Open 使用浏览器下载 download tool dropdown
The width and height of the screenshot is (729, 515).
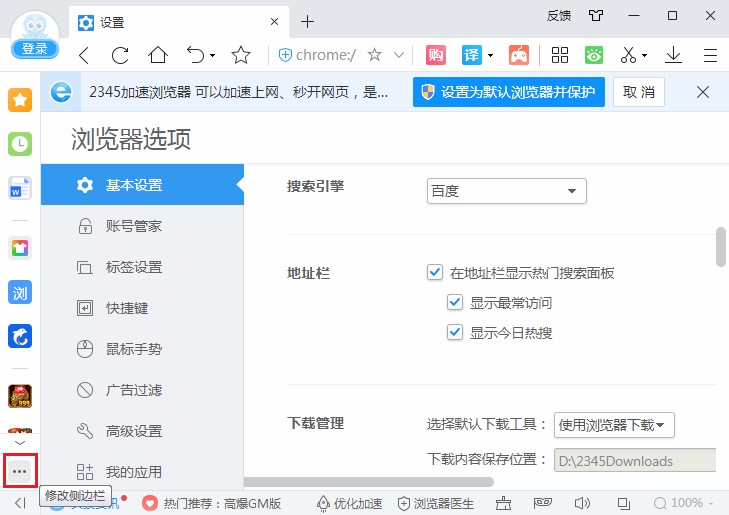614,425
